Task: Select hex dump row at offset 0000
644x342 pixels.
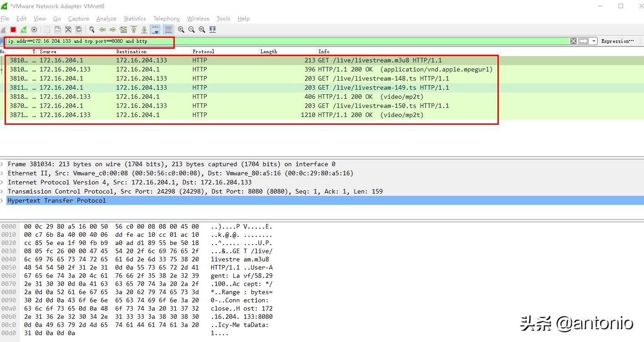Action: (137, 226)
